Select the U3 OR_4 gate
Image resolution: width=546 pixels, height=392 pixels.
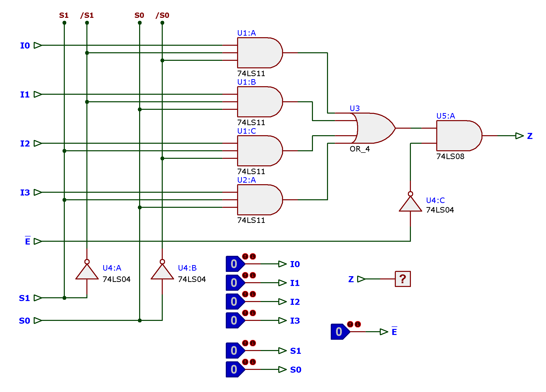coord(373,128)
